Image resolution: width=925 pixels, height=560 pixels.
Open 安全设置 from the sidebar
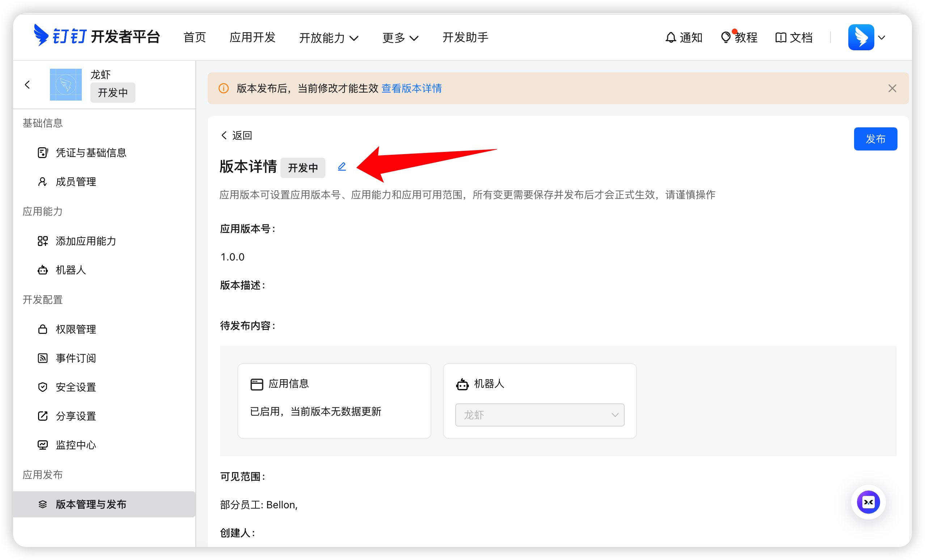coord(76,387)
